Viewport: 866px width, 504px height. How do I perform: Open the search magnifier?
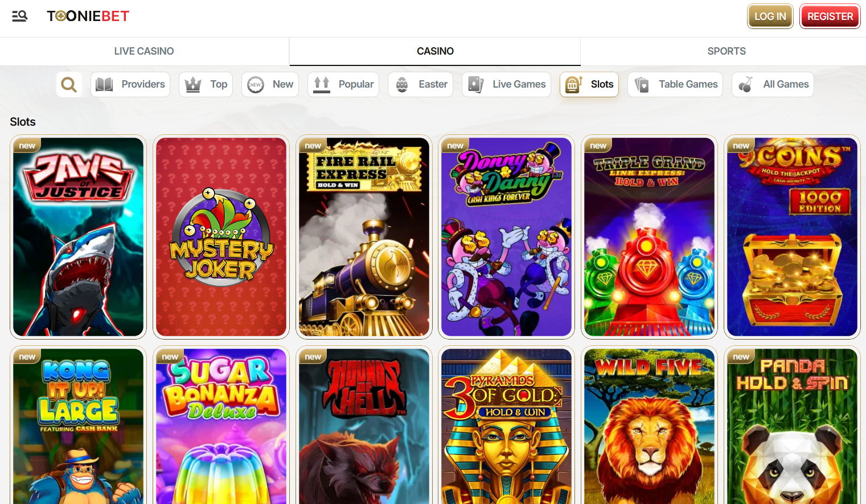[69, 84]
